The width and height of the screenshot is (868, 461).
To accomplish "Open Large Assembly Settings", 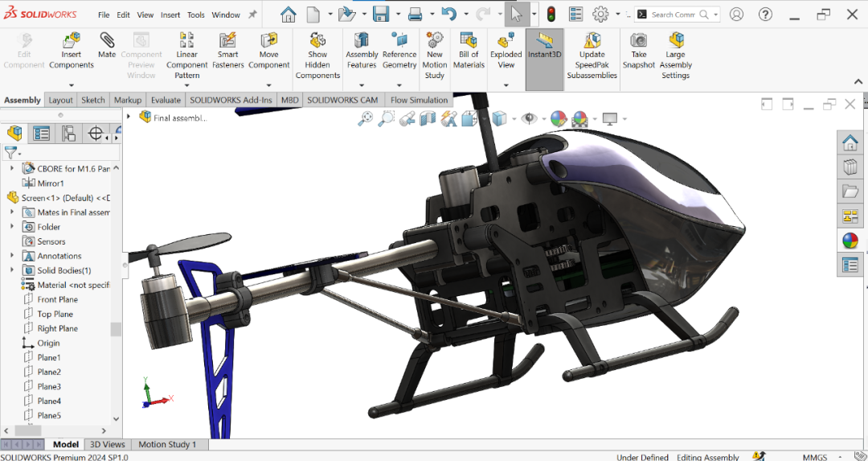I will pos(675,56).
